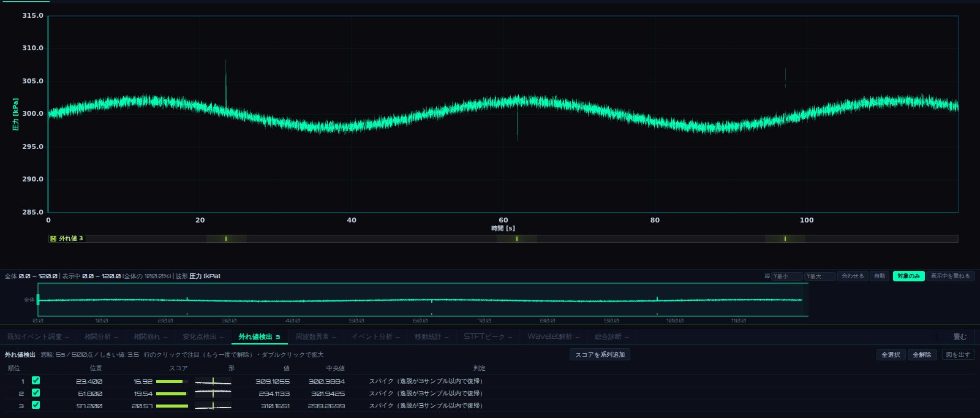Click the Y最小 input field
Image resolution: width=980 pixels, height=418 pixels.
[787, 276]
